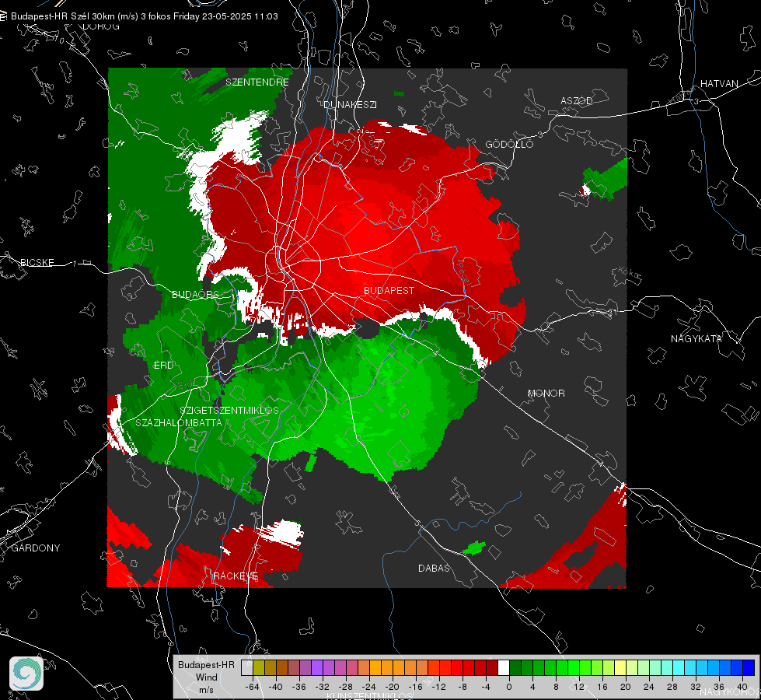Click the -20 scale value

pyautogui.click(x=392, y=687)
